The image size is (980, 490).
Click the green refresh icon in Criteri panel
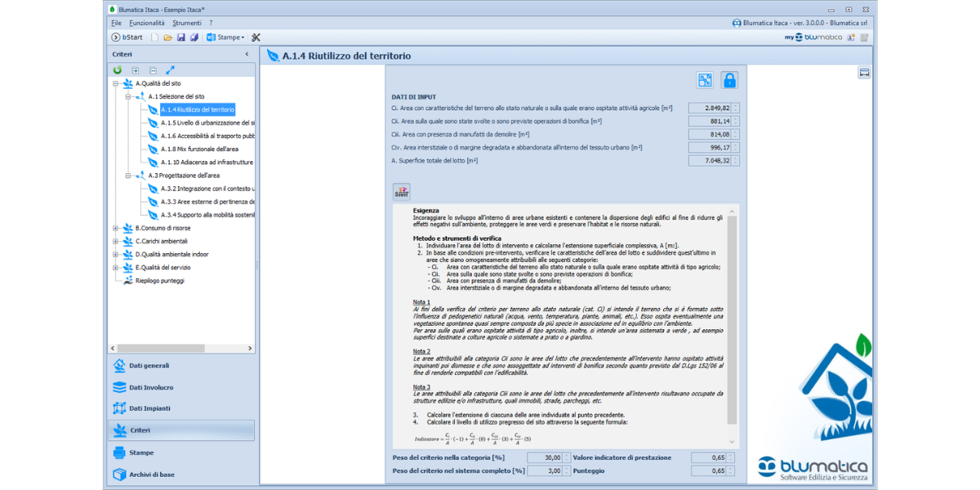[118, 70]
